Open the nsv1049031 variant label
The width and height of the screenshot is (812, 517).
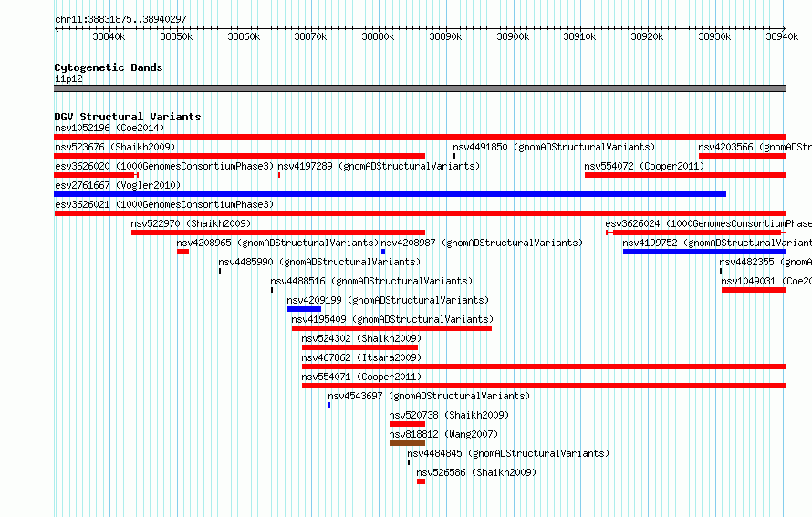pyautogui.click(x=766, y=281)
